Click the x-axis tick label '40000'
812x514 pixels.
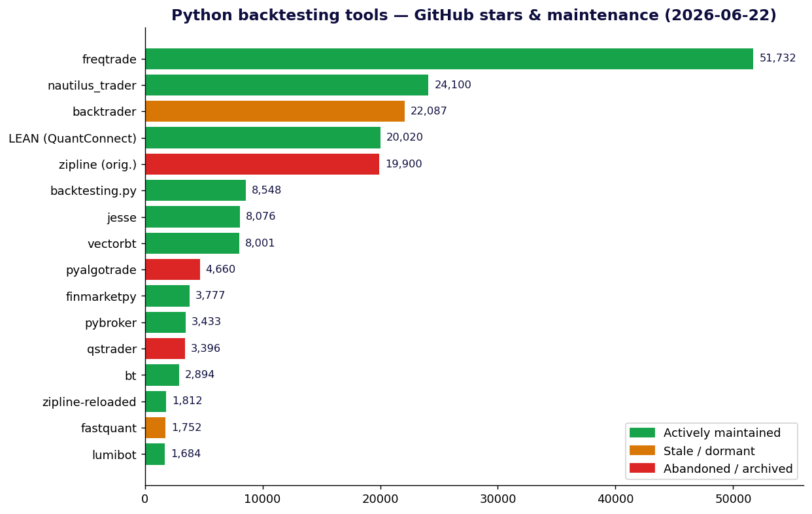tap(615, 500)
